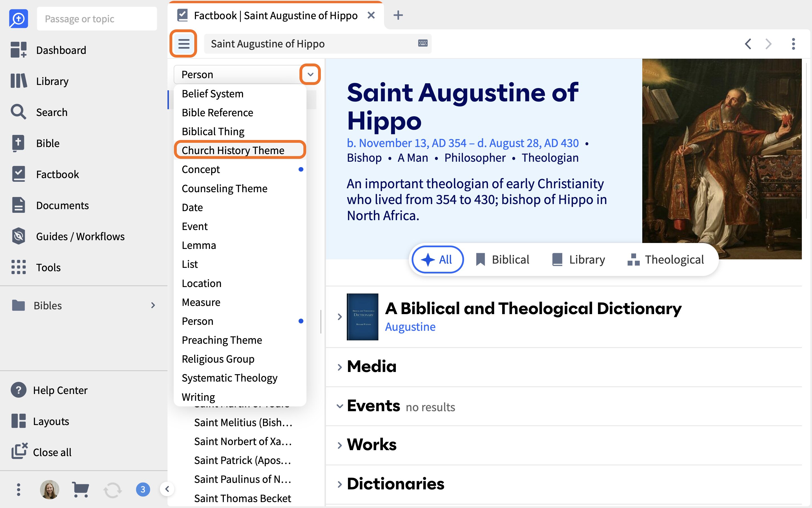Select the All filter
This screenshot has height=508, width=812.
point(438,259)
